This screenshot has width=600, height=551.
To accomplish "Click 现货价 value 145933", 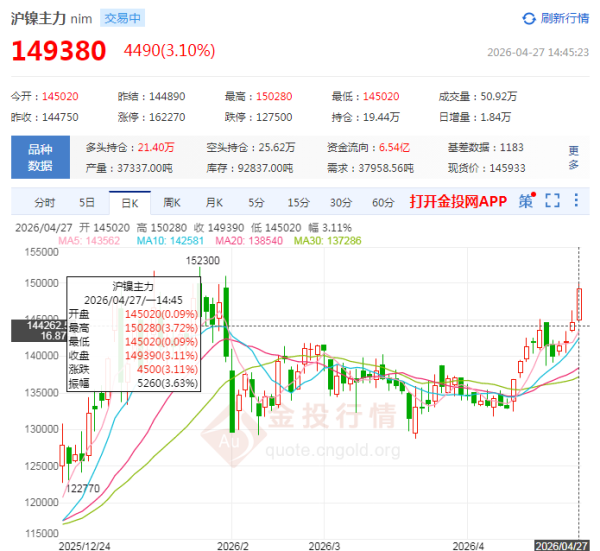I will tap(507, 168).
